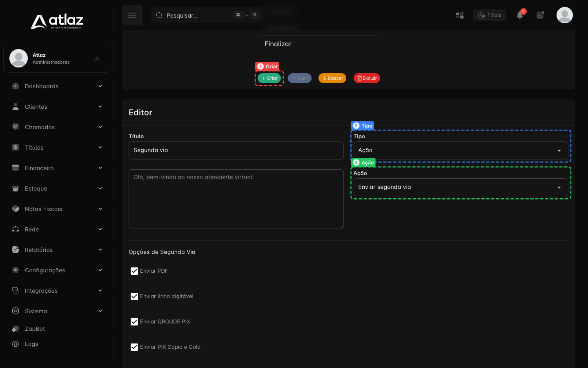Image resolution: width=588 pixels, height=368 pixels.
Task: Open the Filiais button
Action: point(490,15)
